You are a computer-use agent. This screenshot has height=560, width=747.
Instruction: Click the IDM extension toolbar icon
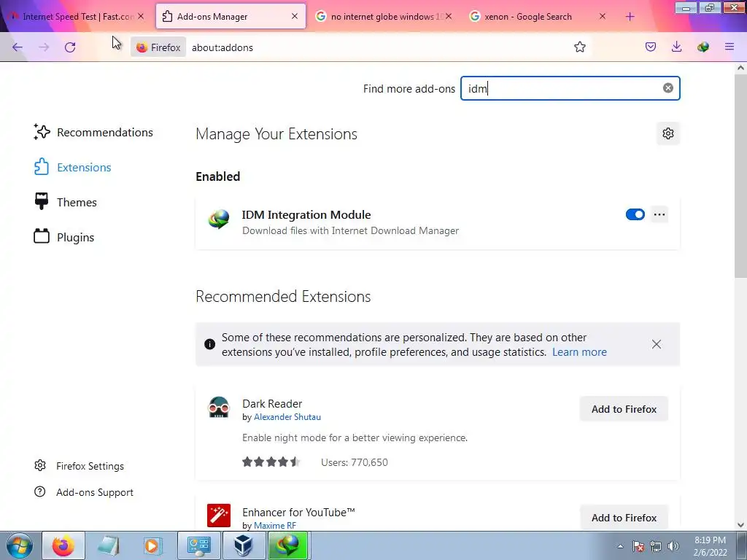coord(703,47)
